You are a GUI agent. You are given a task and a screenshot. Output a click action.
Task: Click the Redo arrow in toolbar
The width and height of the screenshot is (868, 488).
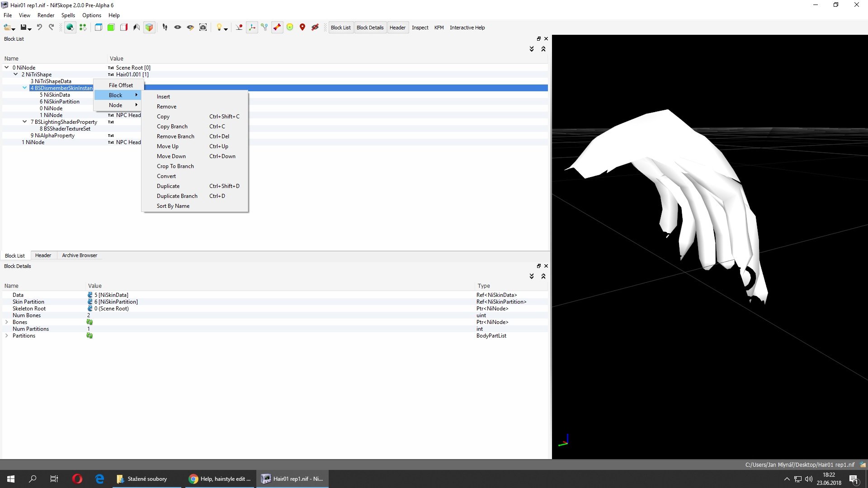[52, 28]
